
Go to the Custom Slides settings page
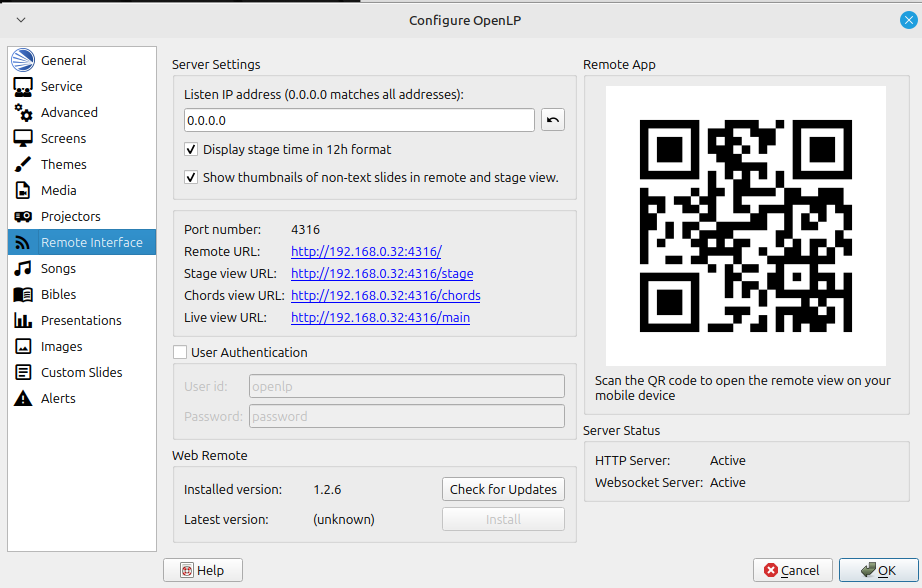click(81, 372)
